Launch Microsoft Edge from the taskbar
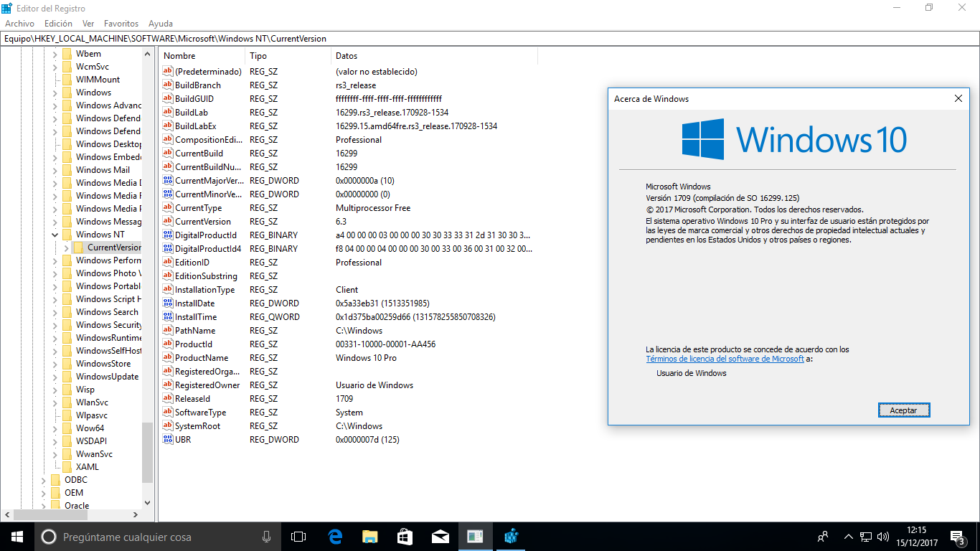980x551 pixels. coord(335,537)
